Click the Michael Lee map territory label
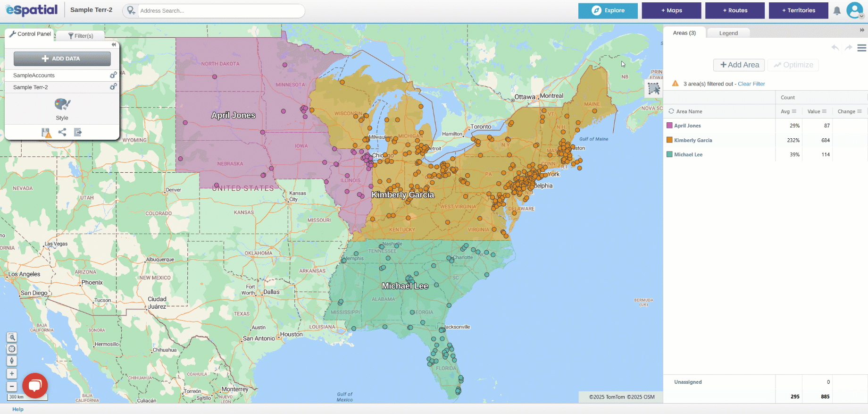Screen dimensions: 868x414 point(405,286)
